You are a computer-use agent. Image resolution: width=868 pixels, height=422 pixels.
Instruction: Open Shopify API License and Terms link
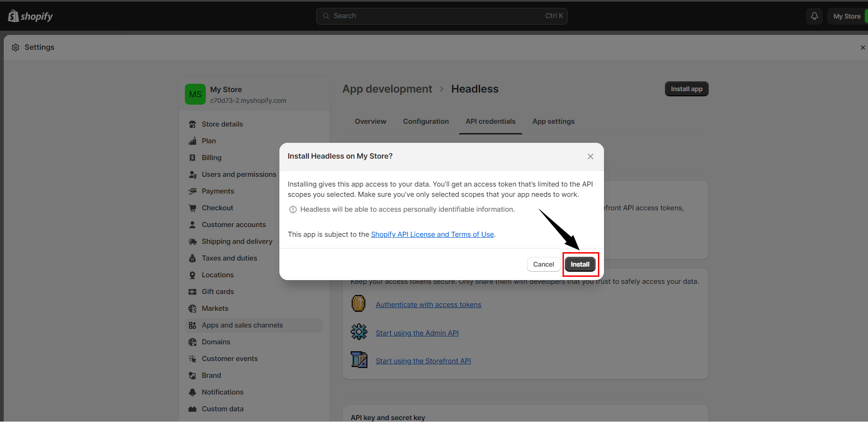[432, 234]
